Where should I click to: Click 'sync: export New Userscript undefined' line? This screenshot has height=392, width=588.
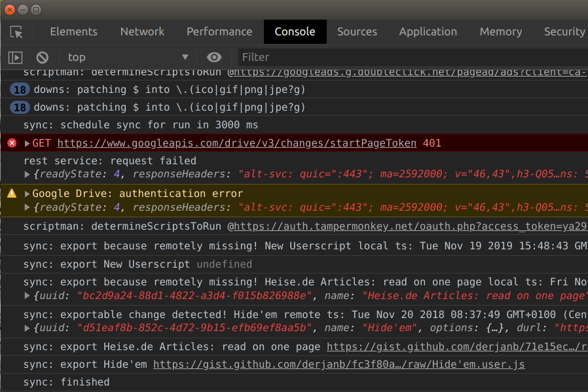(x=138, y=264)
